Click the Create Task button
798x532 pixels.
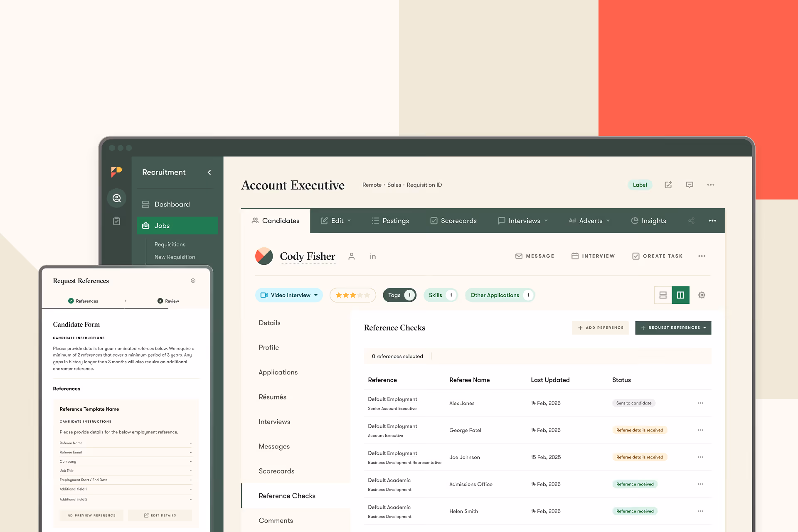pos(658,256)
